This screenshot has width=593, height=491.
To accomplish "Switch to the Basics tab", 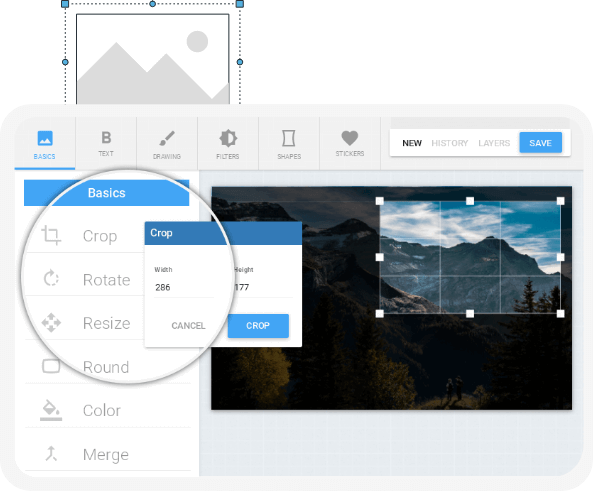I will point(45,144).
